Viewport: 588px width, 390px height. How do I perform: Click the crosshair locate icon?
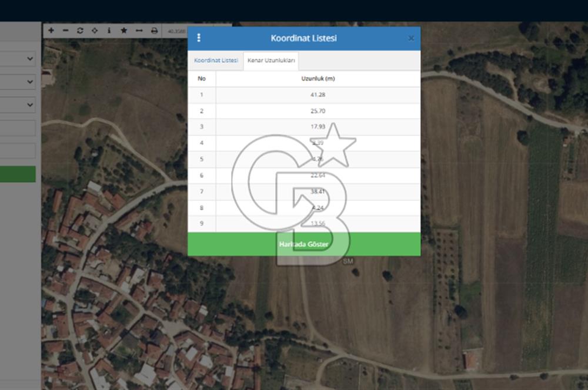pos(94,31)
